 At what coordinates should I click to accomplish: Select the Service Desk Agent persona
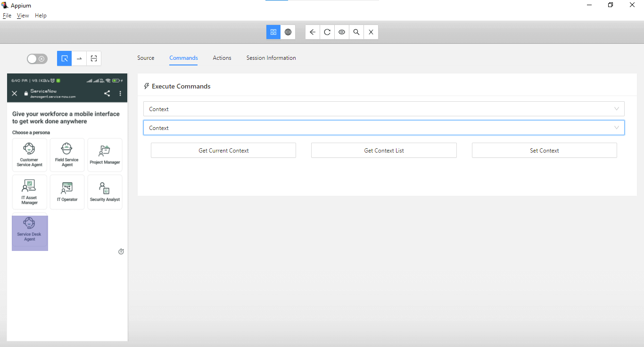30,233
